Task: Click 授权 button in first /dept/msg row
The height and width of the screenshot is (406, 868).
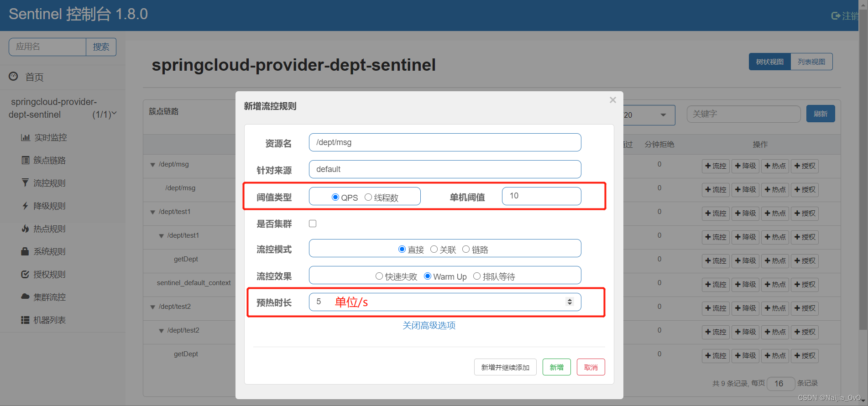Action: (x=805, y=166)
